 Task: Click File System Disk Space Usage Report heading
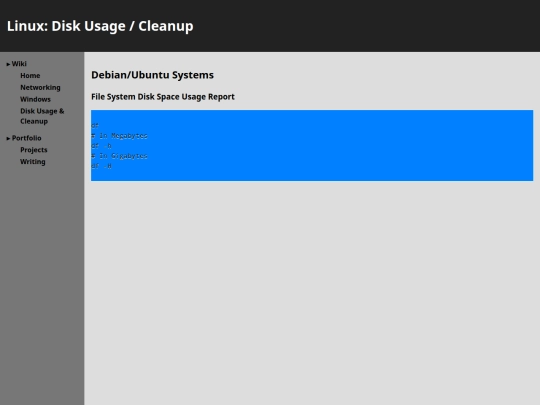click(x=163, y=97)
